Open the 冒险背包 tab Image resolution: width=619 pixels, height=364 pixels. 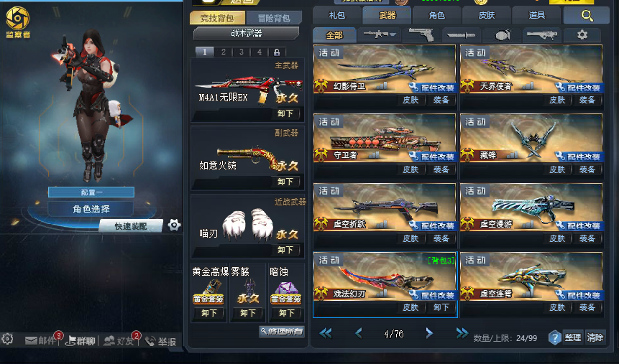pos(274,18)
